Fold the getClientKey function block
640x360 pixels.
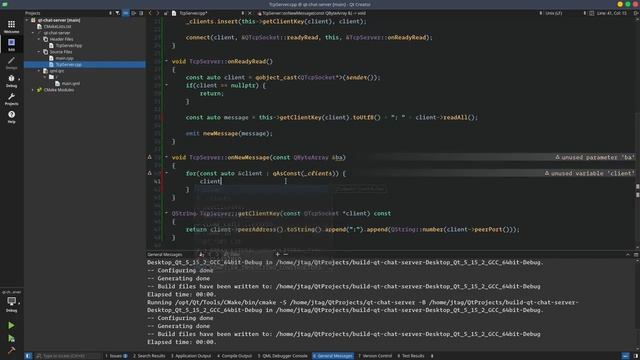pos(166,213)
